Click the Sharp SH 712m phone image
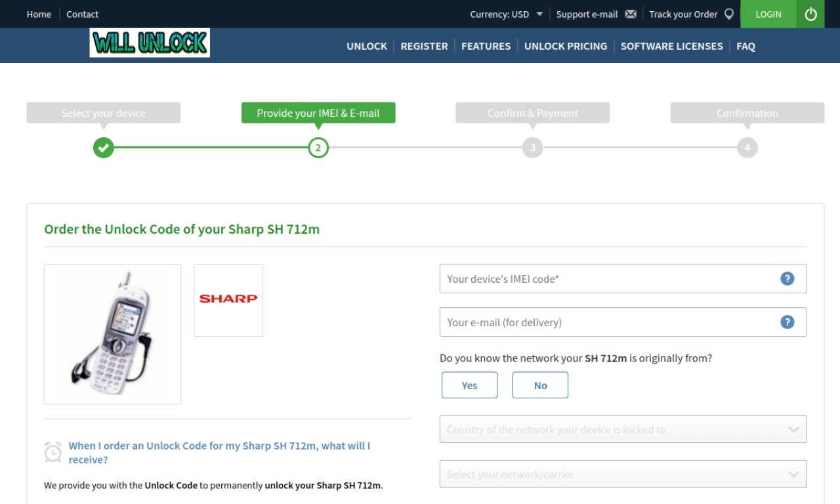840x504 pixels. [112, 334]
